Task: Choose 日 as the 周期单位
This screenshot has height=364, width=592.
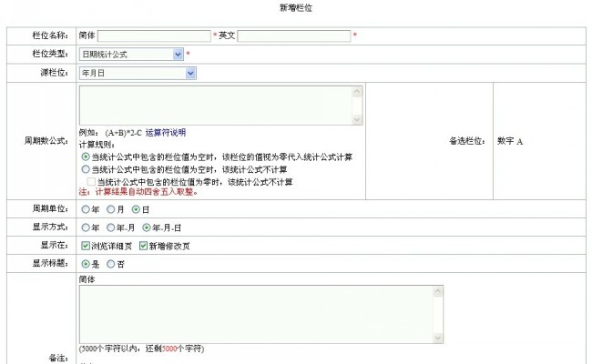Action: click(136, 209)
